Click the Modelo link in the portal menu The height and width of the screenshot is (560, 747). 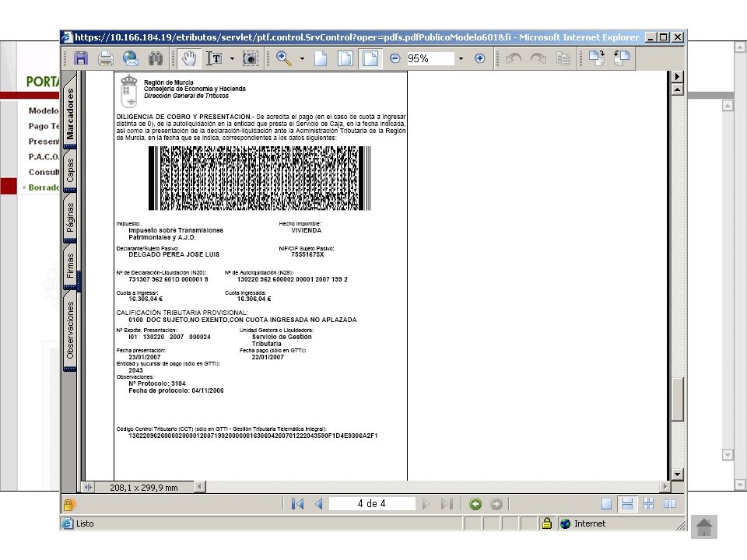44,110
